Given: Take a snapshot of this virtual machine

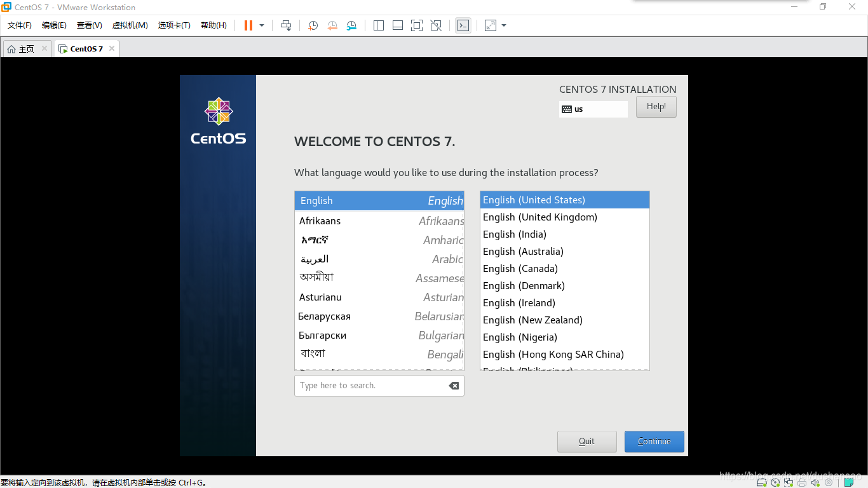Looking at the screenshot, I should coord(313,25).
